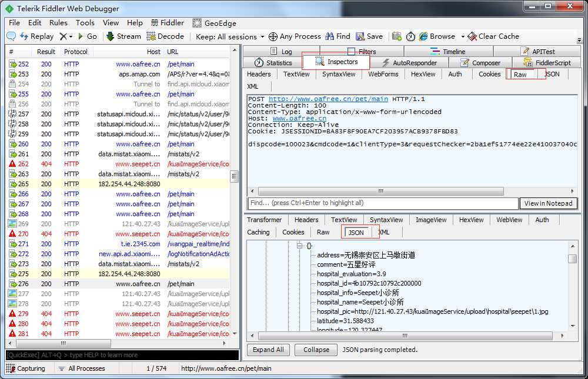Click the raw request horizontal scrollbar
This screenshot has height=379, width=588.
click(x=380, y=191)
